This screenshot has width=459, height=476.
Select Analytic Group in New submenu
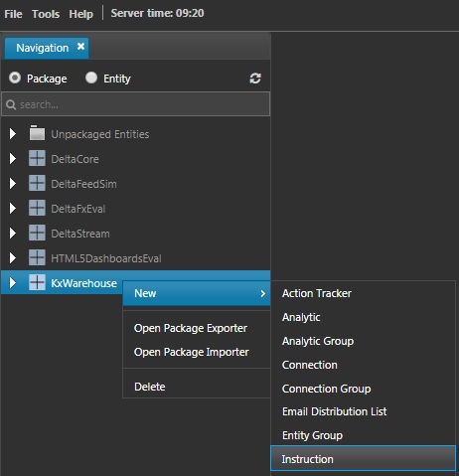click(x=363, y=341)
